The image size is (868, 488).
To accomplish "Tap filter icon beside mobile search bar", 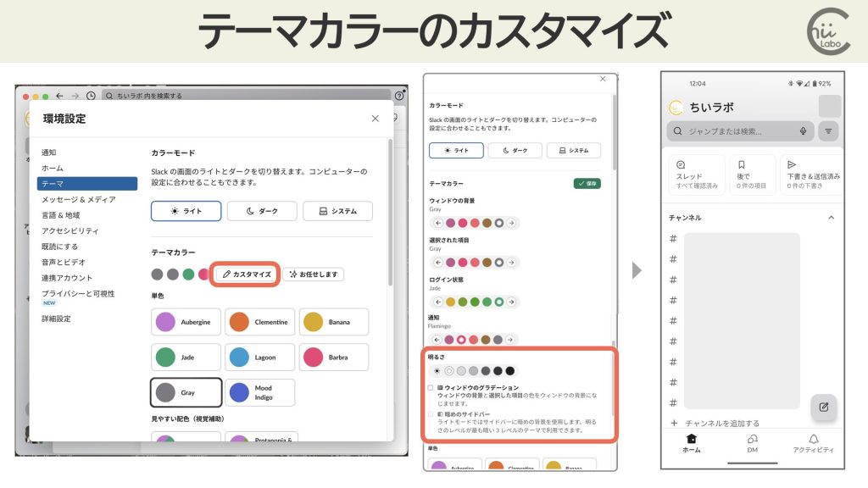I will (x=828, y=131).
